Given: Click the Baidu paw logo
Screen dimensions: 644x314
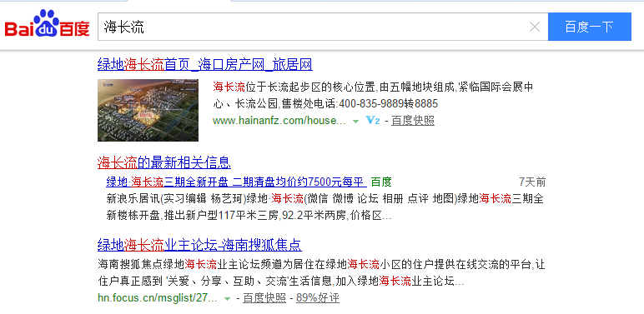Looking at the screenshot, I should pos(46,23).
